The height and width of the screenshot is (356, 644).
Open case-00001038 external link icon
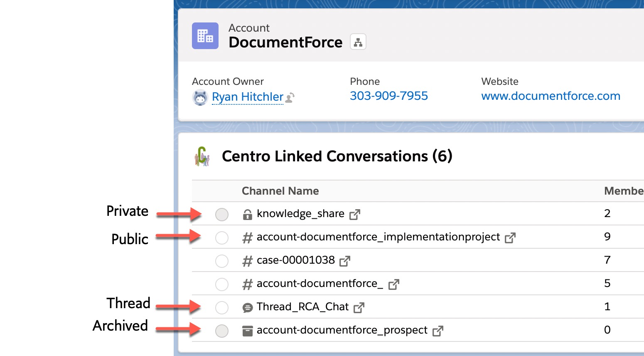tap(345, 261)
